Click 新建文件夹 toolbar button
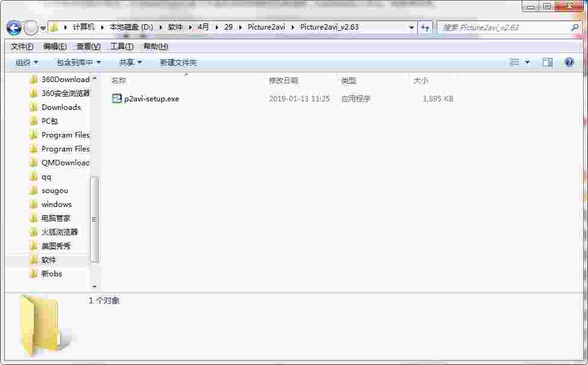This screenshot has height=365, width=588. [178, 62]
